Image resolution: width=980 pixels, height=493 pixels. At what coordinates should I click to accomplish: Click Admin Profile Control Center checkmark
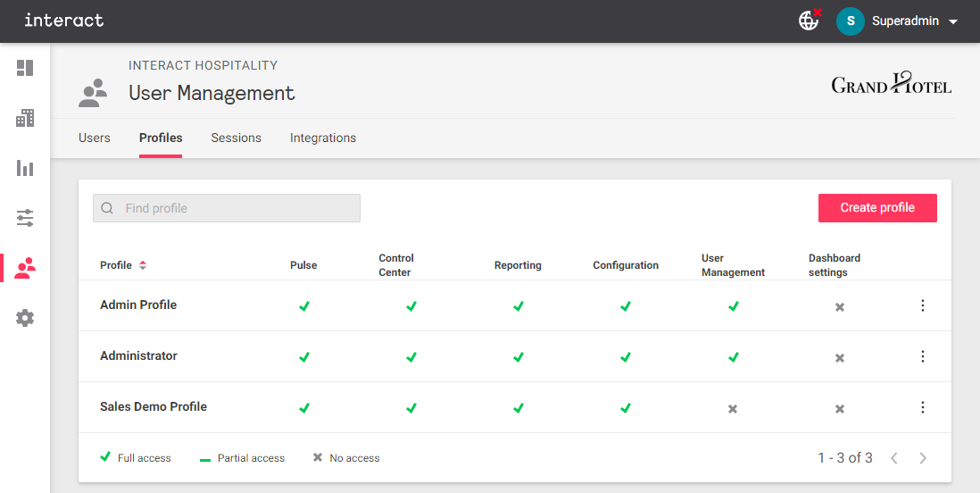(x=411, y=306)
